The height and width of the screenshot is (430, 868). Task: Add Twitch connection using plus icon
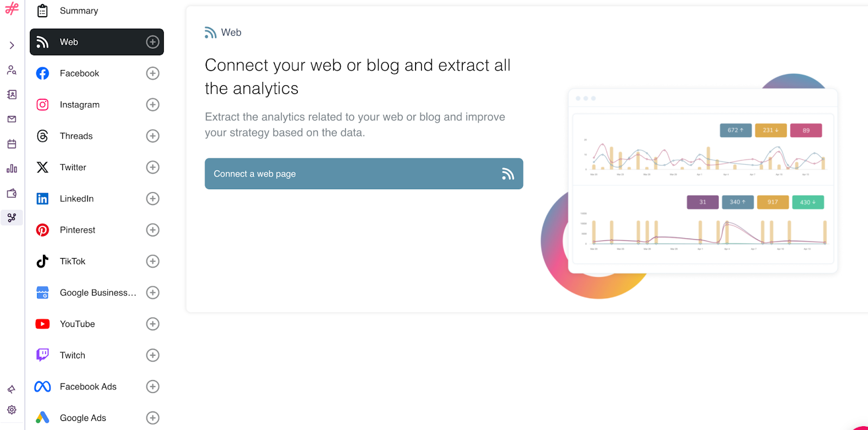pyautogui.click(x=153, y=355)
